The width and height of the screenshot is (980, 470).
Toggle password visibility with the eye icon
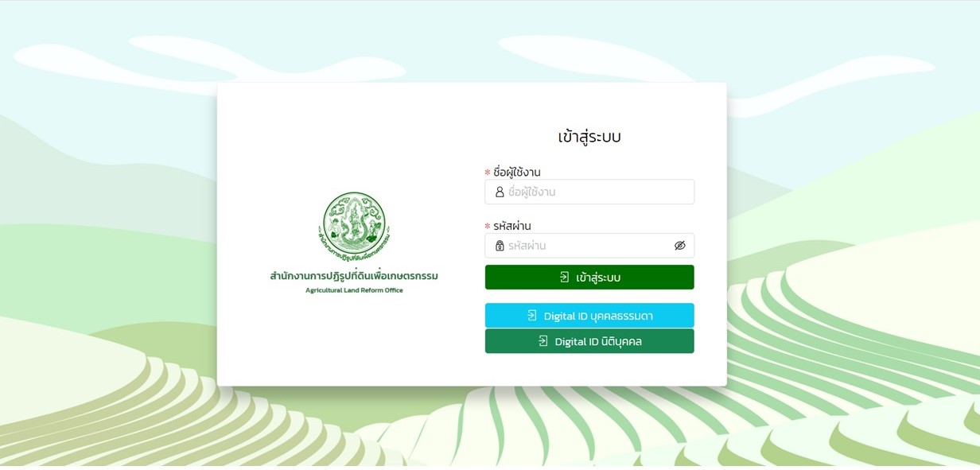pos(679,246)
